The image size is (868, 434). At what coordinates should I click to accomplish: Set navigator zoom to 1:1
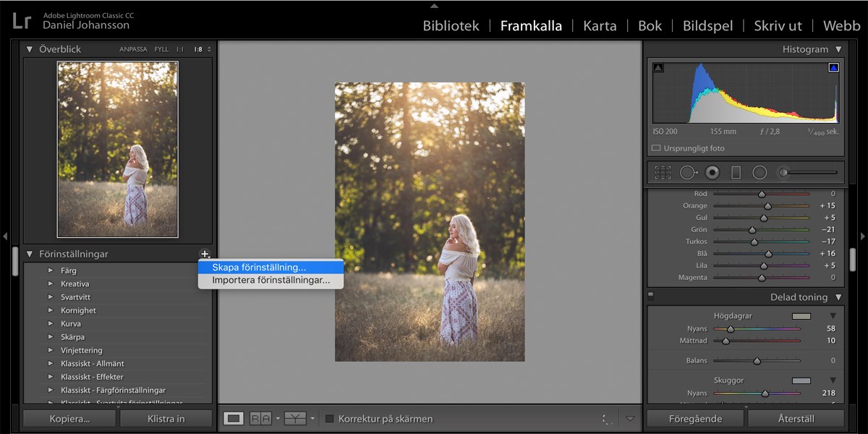180,49
